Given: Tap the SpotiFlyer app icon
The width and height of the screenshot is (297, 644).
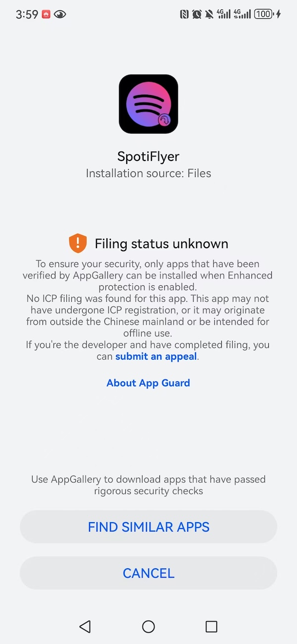Looking at the screenshot, I should [148, 104].
